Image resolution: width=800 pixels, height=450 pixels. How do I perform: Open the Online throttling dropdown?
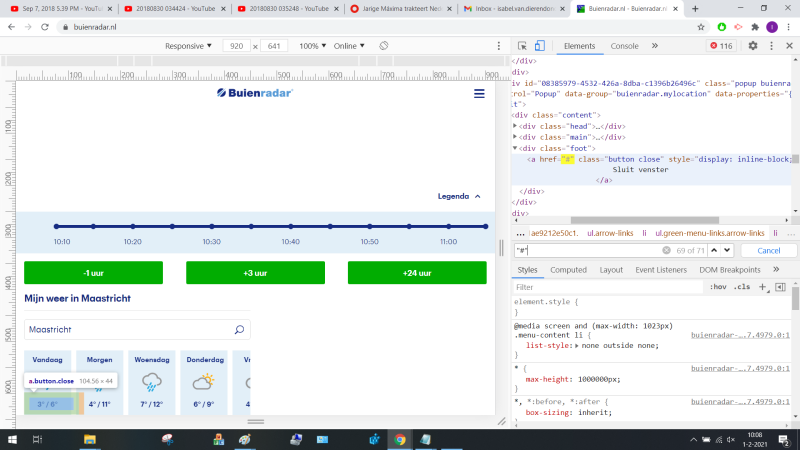(349, 46)
